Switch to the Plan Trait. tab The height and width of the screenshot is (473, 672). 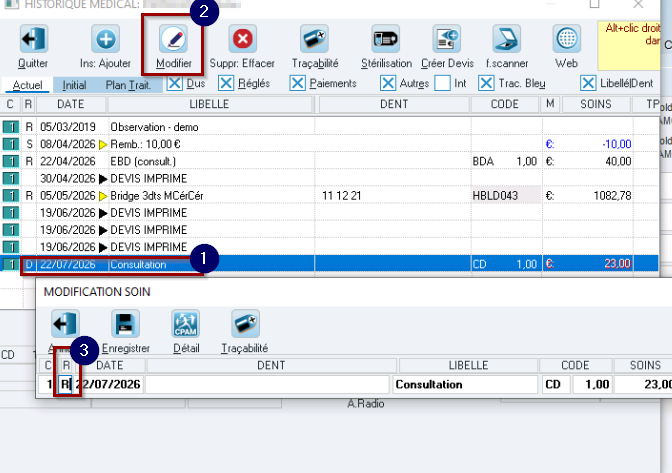[128, 85]
